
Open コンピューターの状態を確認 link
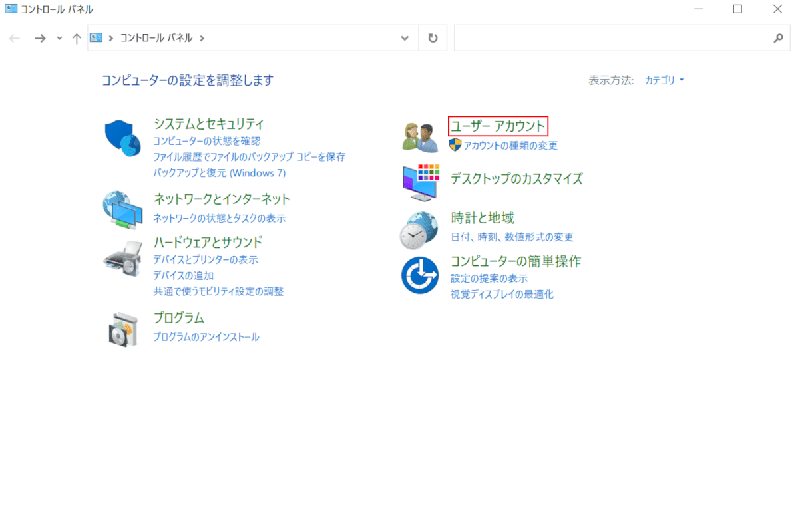click(x=206, y=141)
